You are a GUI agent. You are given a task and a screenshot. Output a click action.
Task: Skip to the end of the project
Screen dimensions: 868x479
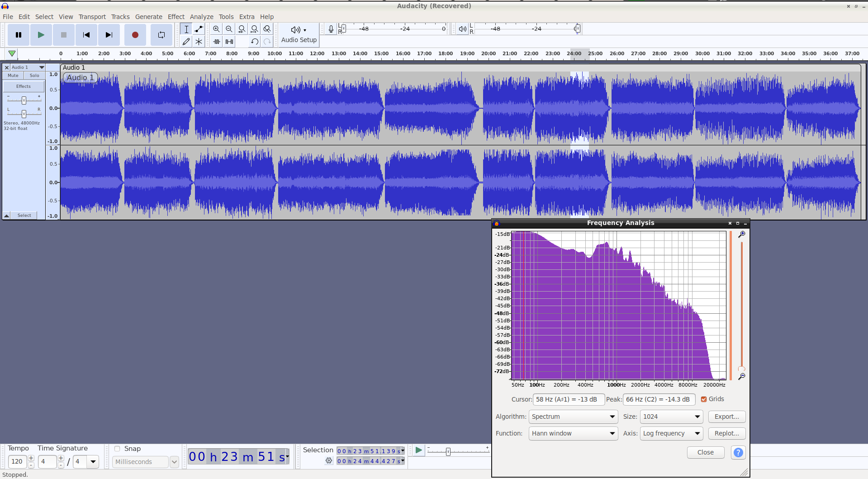pos(109,35)
